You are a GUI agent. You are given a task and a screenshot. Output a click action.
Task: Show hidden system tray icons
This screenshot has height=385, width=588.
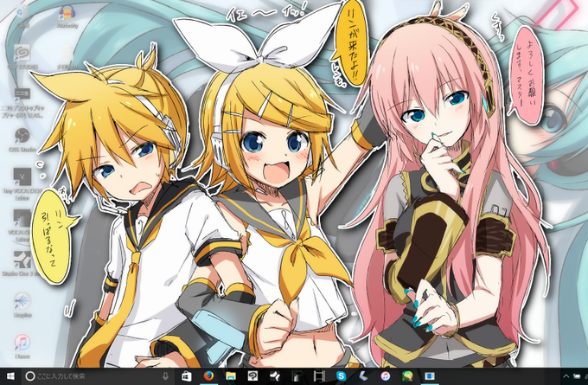click(x=566, y=376)
